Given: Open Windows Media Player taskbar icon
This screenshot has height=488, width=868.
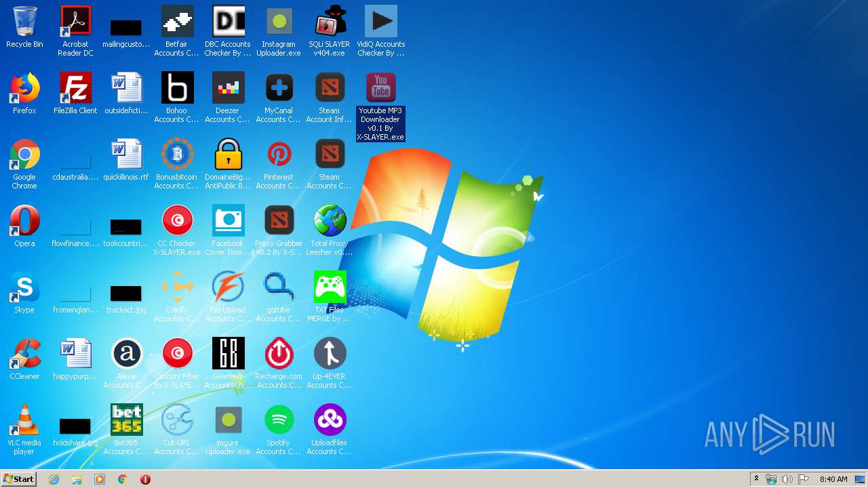Looking at the screenshot, I should pyautogui.click(x=100, y=479).
